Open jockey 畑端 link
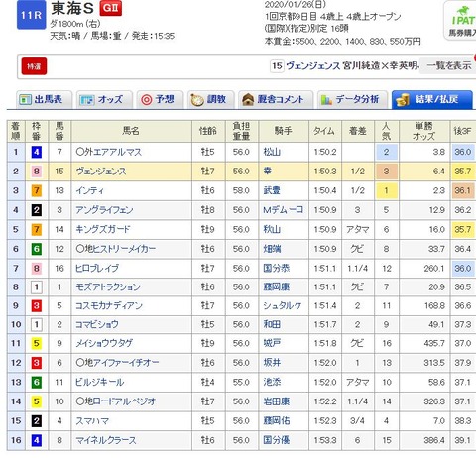476x458 pixels. point(272,249)
